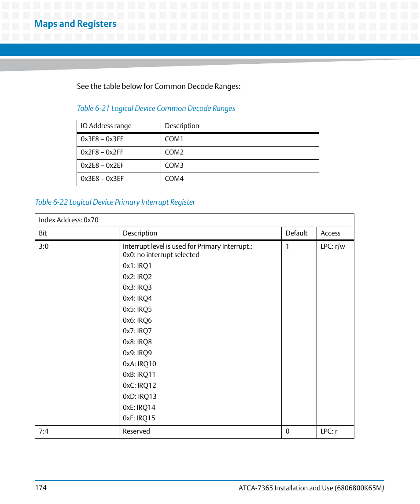Click the 'Reserved' description cell
The height and width of the screenshot is (504, 420).
pos(200,432)
